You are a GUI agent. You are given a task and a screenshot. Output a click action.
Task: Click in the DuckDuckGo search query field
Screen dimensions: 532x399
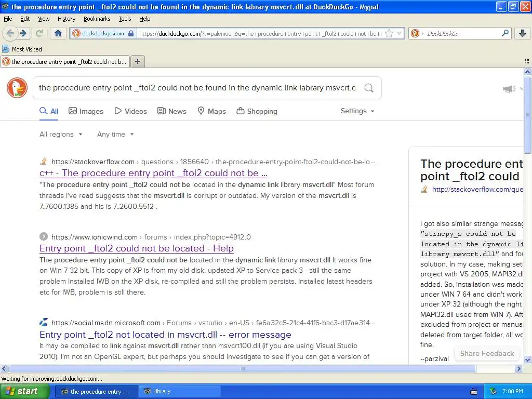197,88
